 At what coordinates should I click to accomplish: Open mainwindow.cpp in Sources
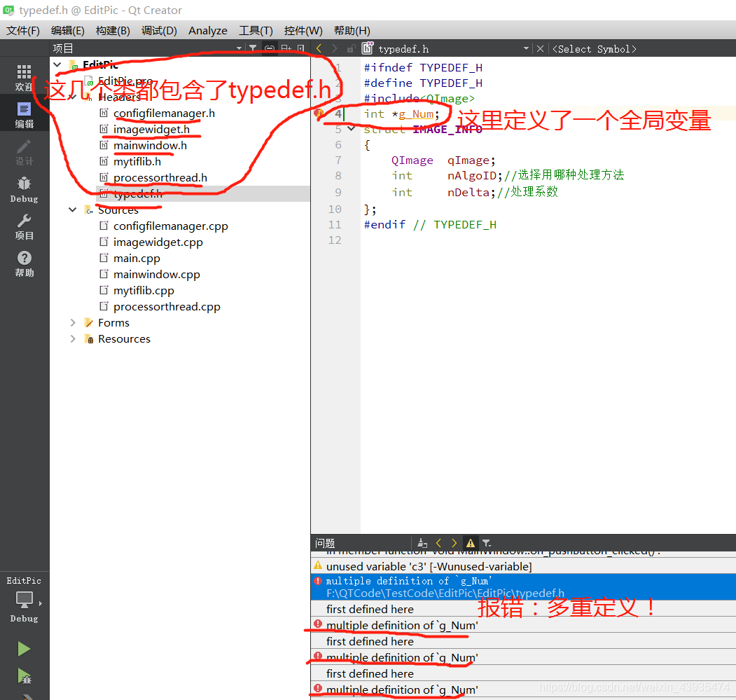point(156,275)
